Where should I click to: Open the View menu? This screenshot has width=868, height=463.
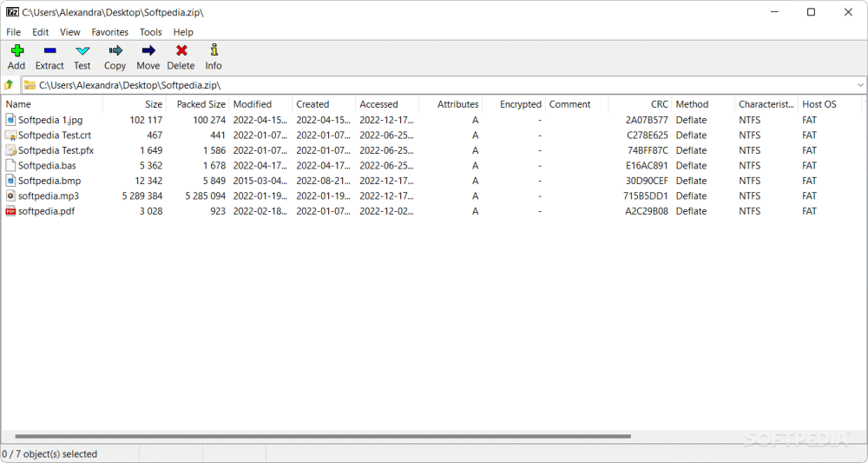coord(70,32)
